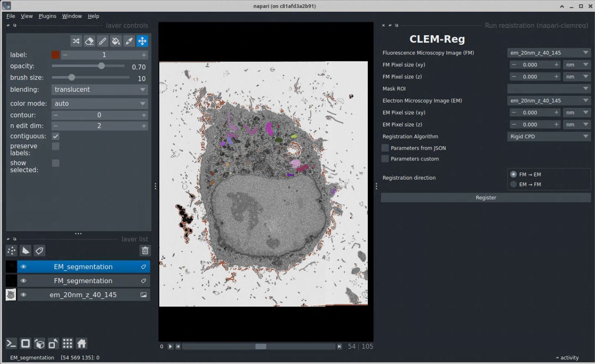Delete selected layer with trash icon
This screenshot has width=595, height=364.
point(145,250)
